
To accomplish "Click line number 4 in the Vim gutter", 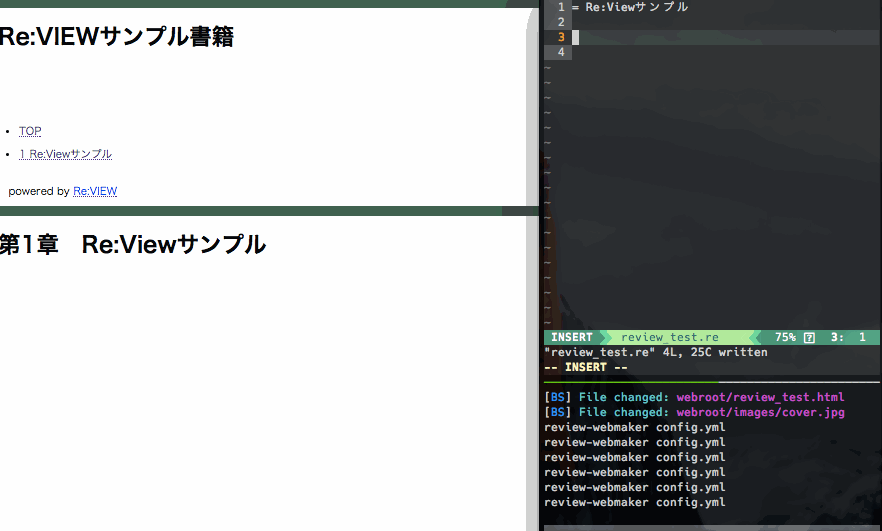I will (x=561, y=52).
